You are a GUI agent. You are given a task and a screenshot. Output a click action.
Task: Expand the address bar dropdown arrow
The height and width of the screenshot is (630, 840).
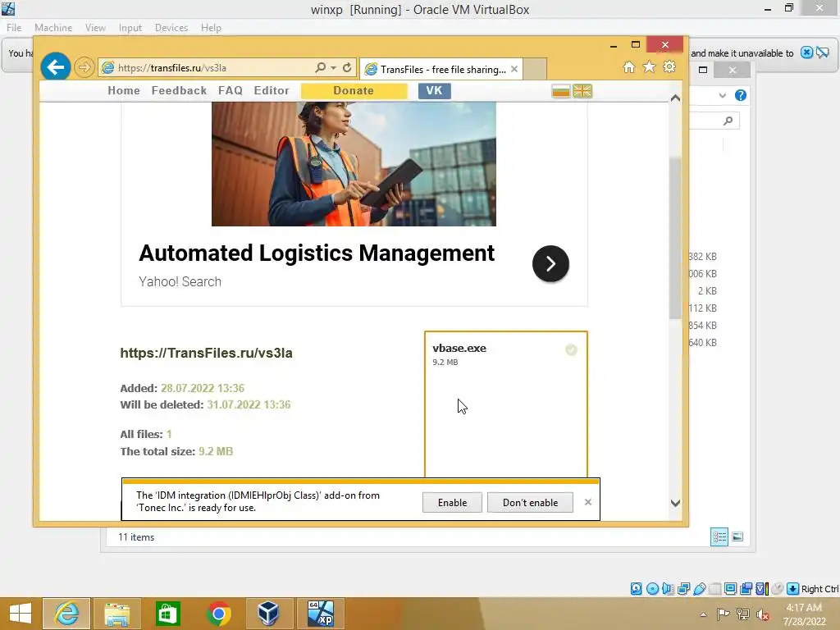(x=333, y=67)
